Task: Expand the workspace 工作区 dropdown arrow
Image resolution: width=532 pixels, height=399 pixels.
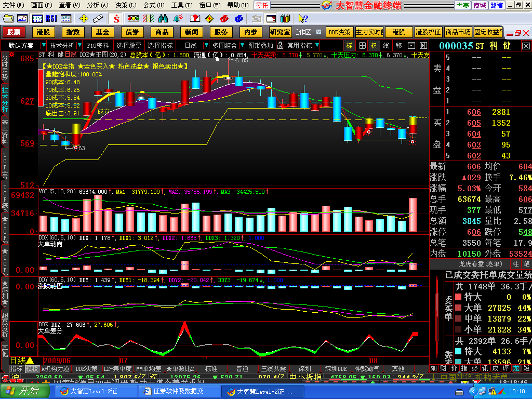Action: 318,32
